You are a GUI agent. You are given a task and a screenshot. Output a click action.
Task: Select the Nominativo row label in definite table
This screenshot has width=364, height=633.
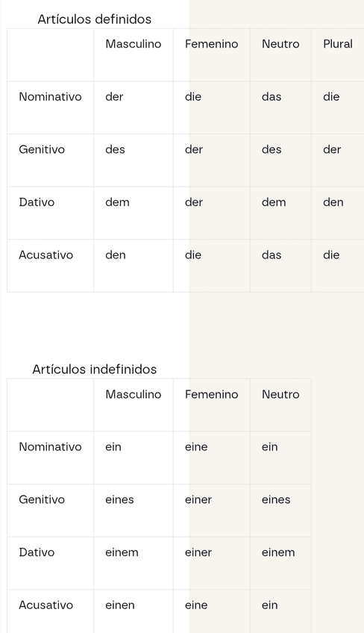point(50,96)
